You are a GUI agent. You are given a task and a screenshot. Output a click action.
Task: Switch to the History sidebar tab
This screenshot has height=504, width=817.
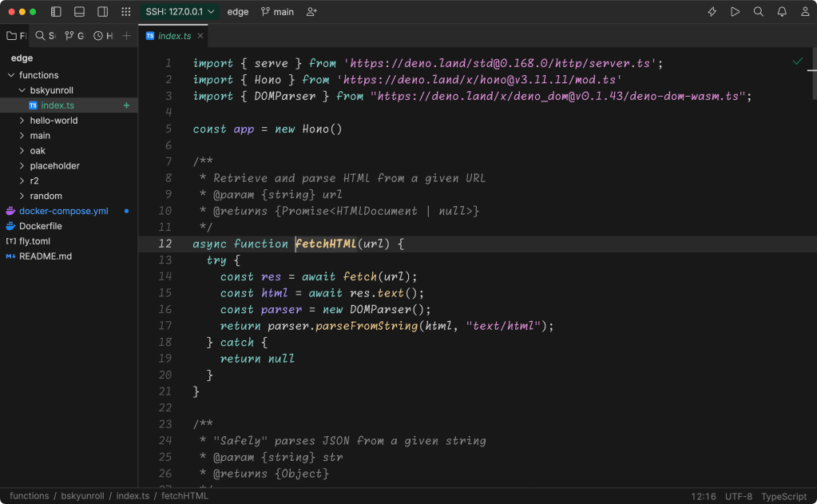pyautogui.click(x=103, y=36)
